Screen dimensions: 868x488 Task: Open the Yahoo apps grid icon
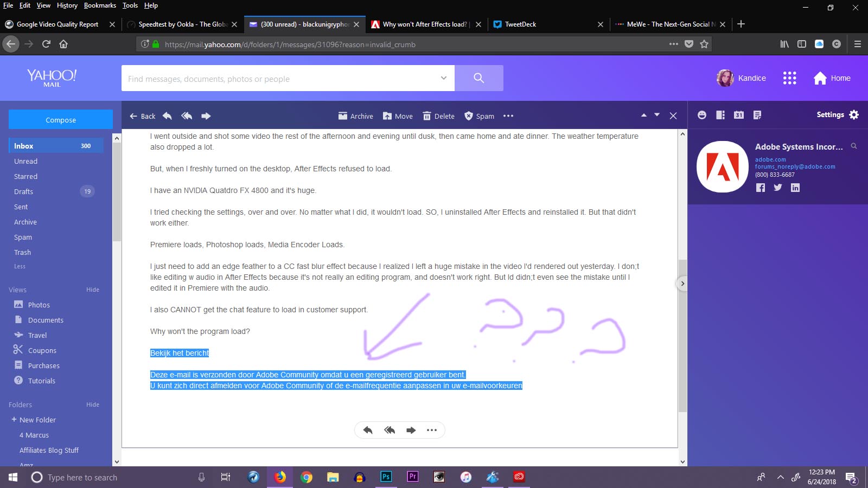[x=790, y=78]
